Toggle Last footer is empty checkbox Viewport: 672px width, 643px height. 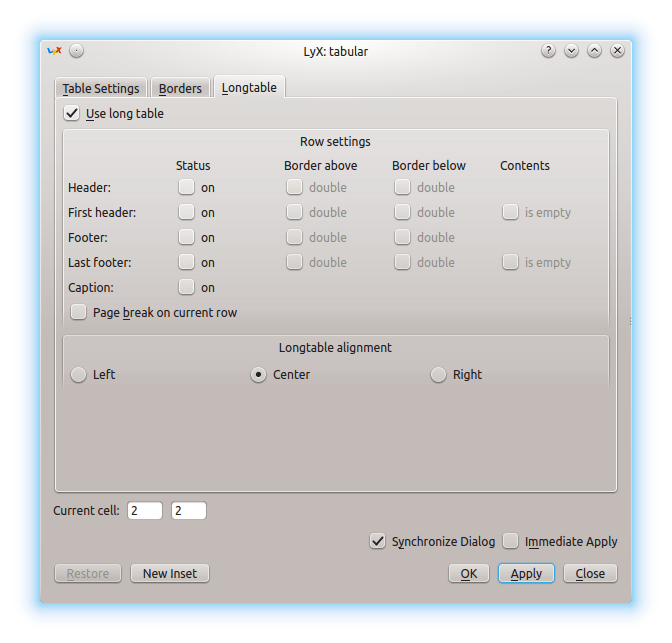pos(510,262)
